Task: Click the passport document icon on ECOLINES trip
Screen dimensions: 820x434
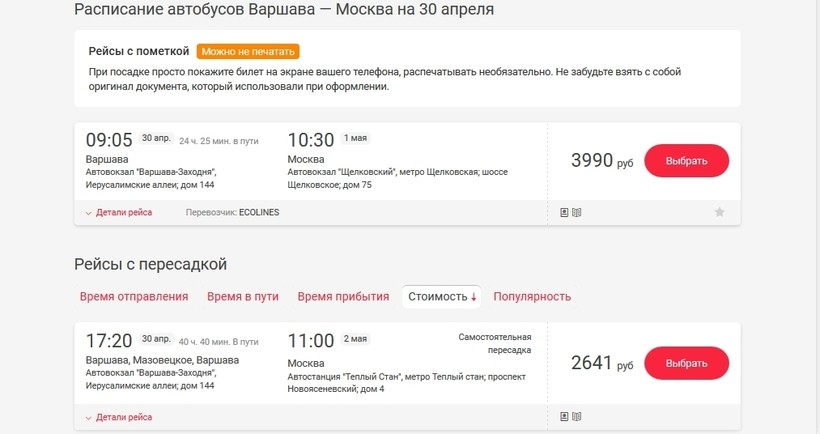Action: point(565,212)
